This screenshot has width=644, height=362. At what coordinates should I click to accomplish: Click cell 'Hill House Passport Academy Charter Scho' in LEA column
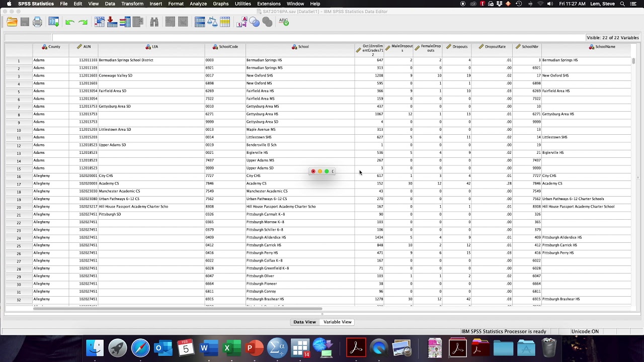point(151,207)
